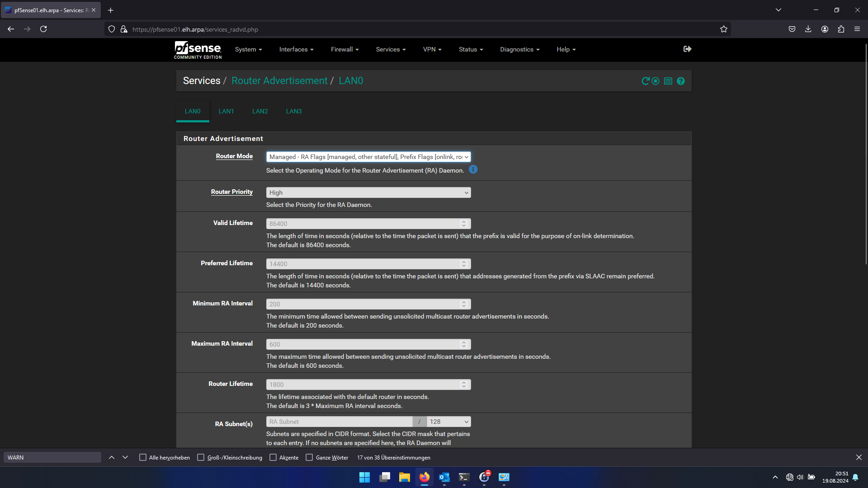Expand the Firewall menu

click(x=344, y=50)
